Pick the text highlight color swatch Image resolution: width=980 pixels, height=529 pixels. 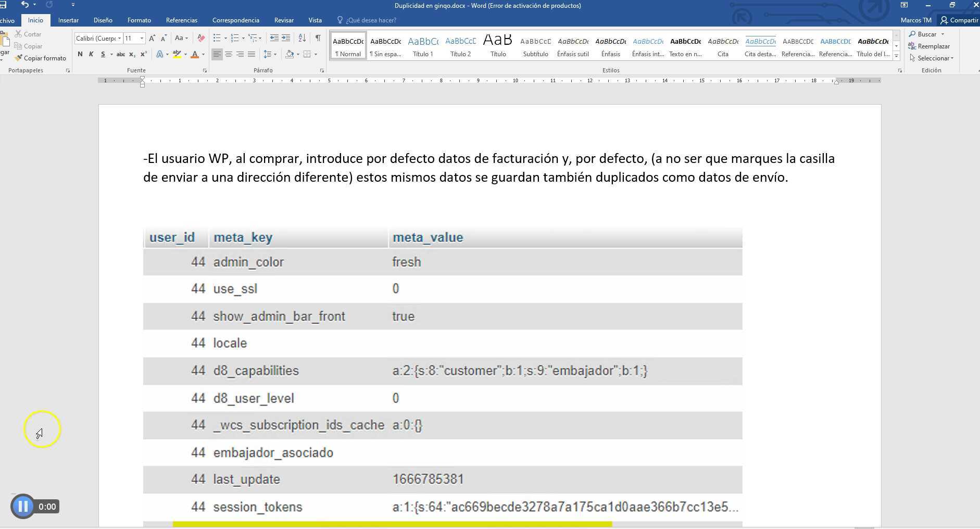point(177,54)
